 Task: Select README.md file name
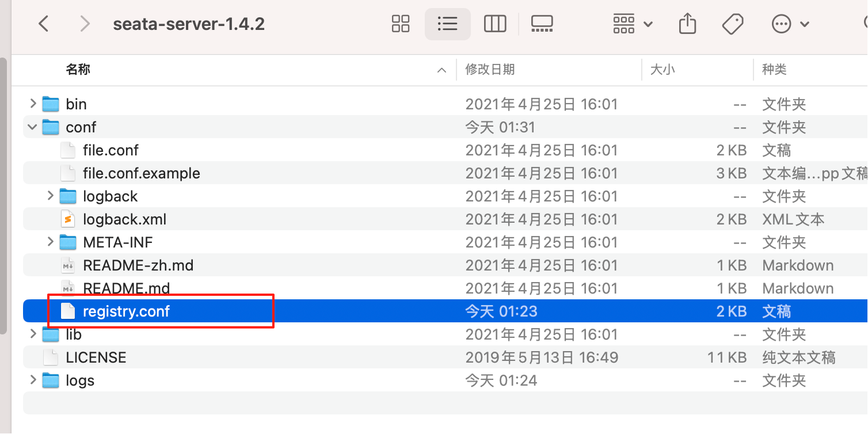(127, 288)
